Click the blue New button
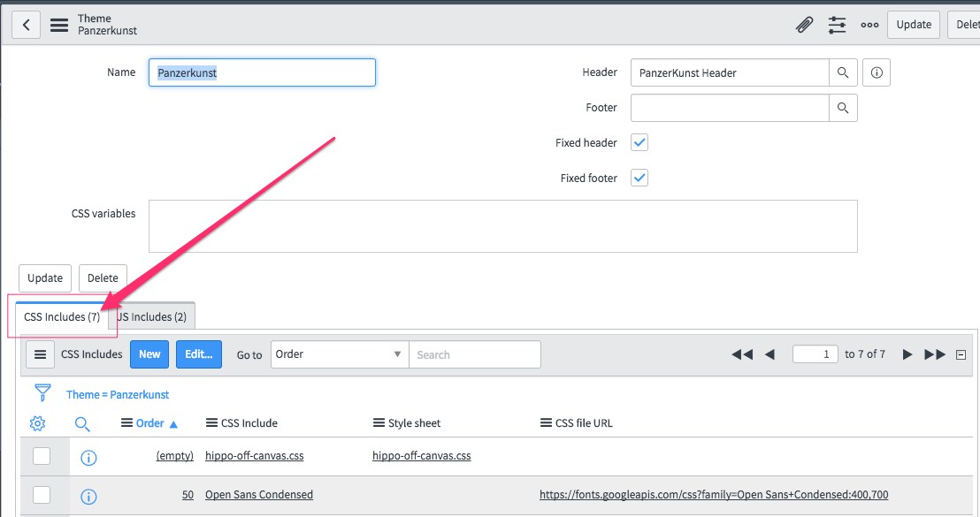 (149, 354)
